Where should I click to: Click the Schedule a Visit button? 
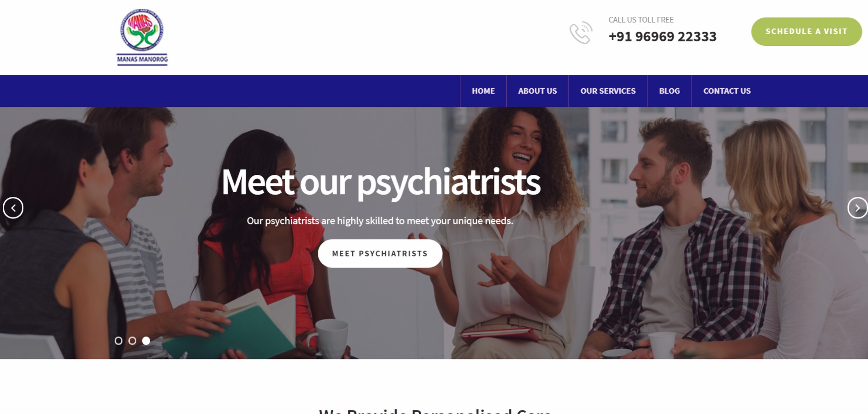[807, 32]
